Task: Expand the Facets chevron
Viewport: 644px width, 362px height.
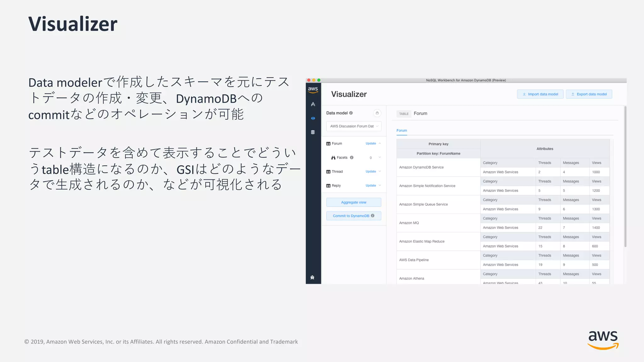Action: pos(380,157)
